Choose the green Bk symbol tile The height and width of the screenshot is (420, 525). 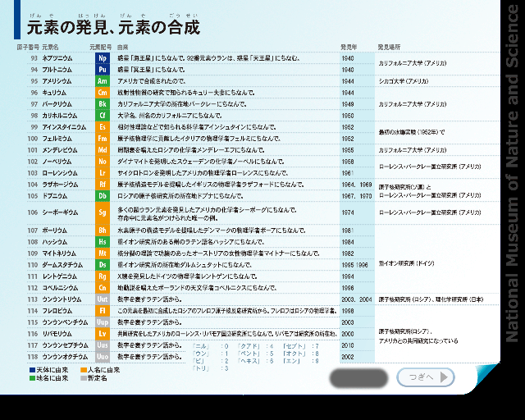[x=103, y=104]
